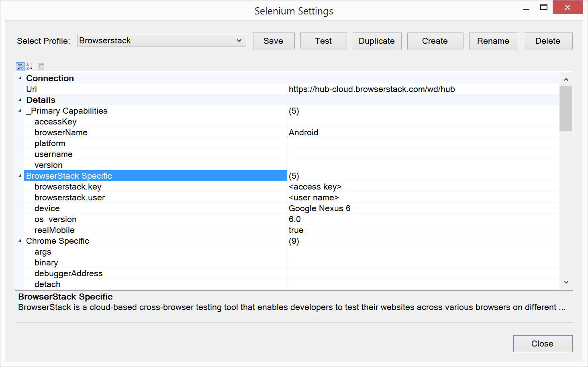The height and width of the screenshot is (367, 588).
Task: Run the profile Test button
Action: tap(323, 41)
